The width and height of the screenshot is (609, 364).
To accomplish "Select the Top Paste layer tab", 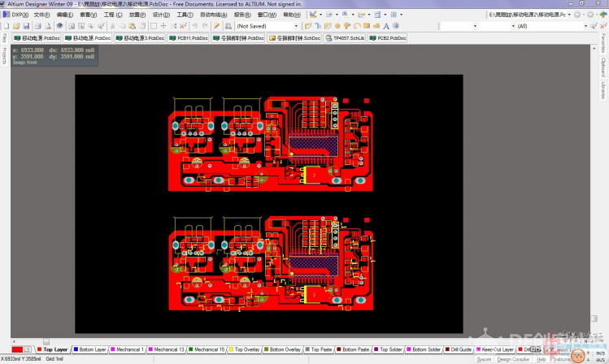I will click(x=319, y=349).
